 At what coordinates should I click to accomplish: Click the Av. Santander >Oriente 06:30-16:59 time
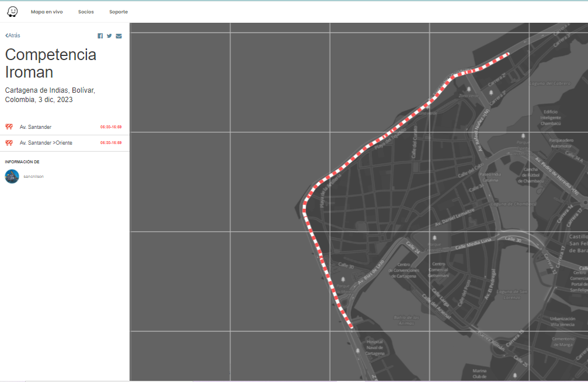[x=110, y=143]
